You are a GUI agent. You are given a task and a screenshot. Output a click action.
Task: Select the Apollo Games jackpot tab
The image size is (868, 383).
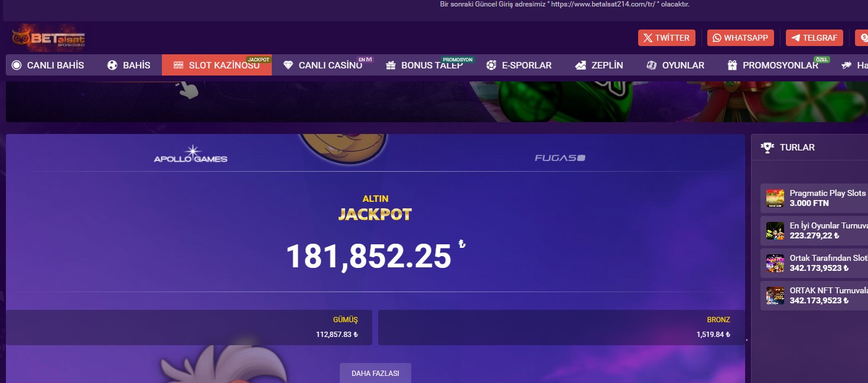coord(191,153)
